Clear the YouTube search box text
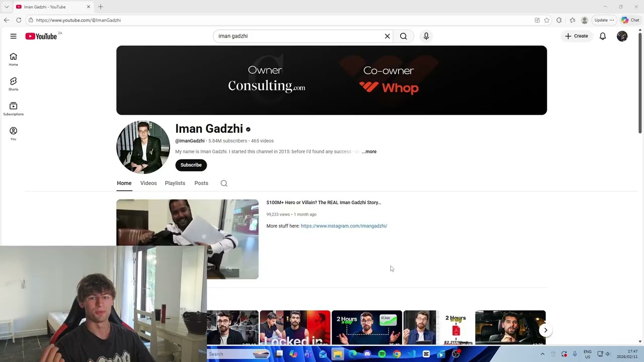This screenshot has width=644, height=362. [x=387, y=36]
